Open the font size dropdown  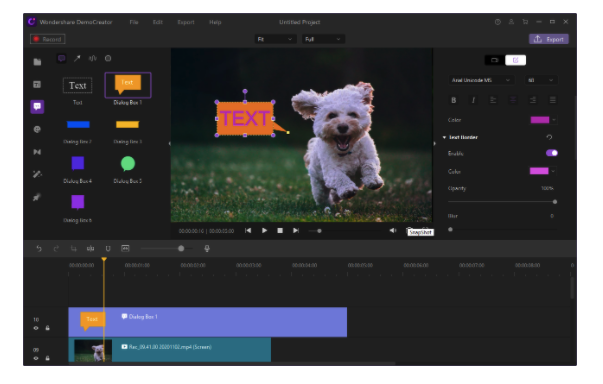[541, 80]
